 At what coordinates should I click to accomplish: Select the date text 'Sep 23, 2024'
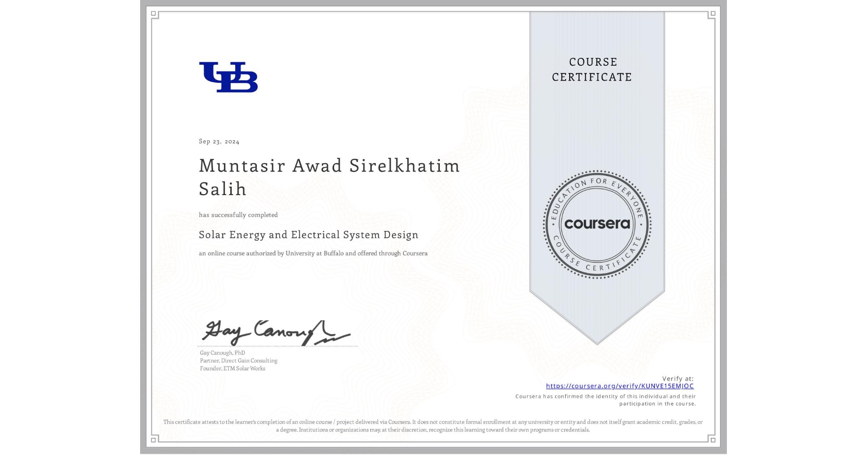point(219,141)
